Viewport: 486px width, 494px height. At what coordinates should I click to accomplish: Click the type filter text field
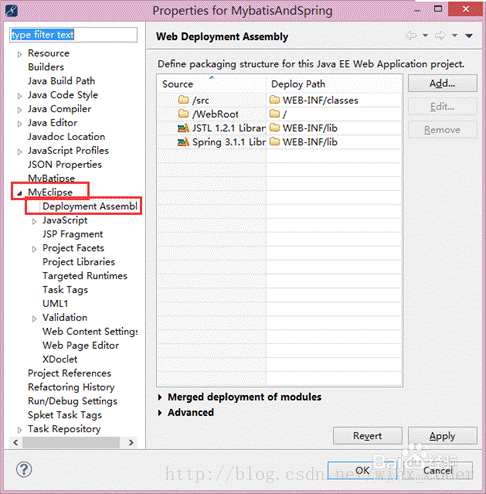(x=73, y=35)
